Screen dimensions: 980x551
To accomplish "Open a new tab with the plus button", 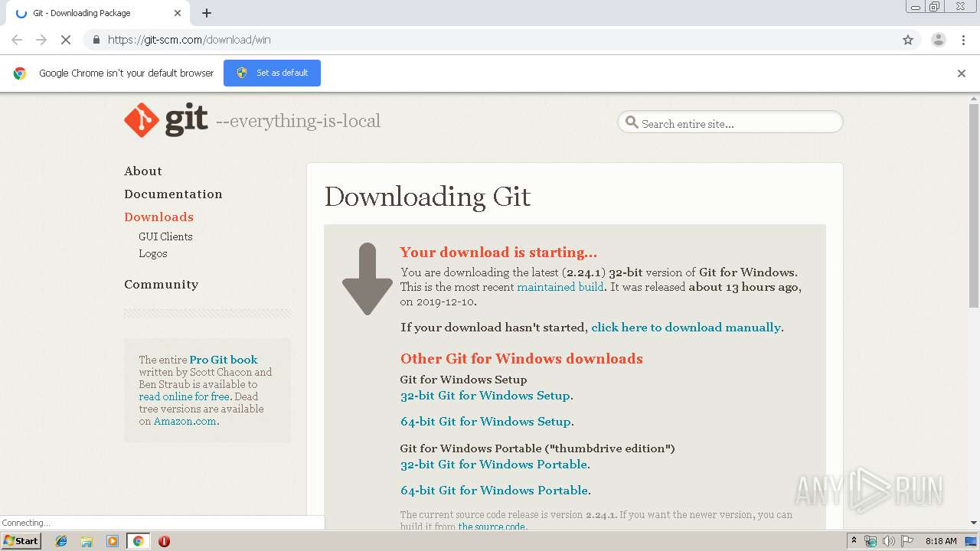I will [x=207, y=13].
